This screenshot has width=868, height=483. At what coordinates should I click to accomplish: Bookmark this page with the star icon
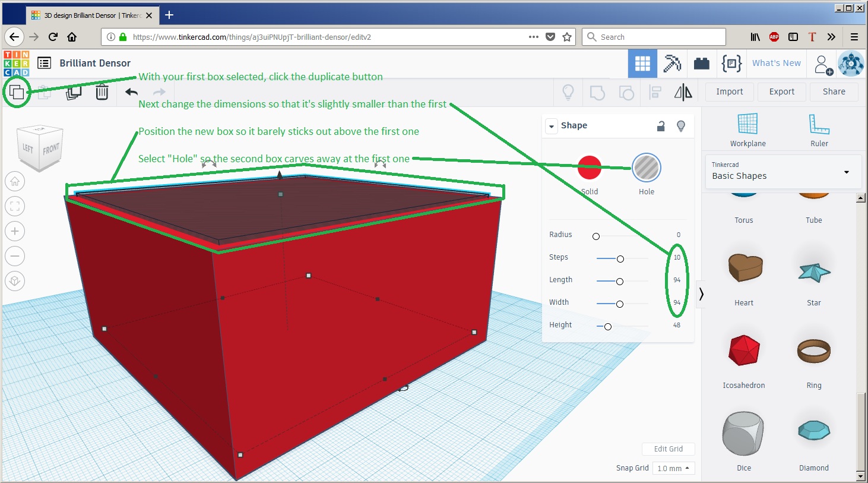[567, 37]
